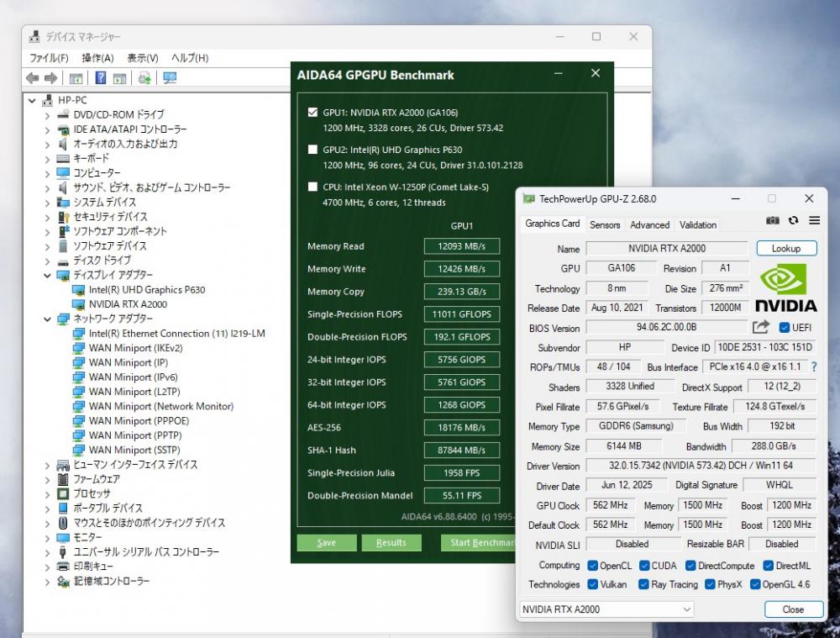Click the Back arrow in Device Manager toolbar
This screenshot has height=638, width=840.
click(32, 78)
